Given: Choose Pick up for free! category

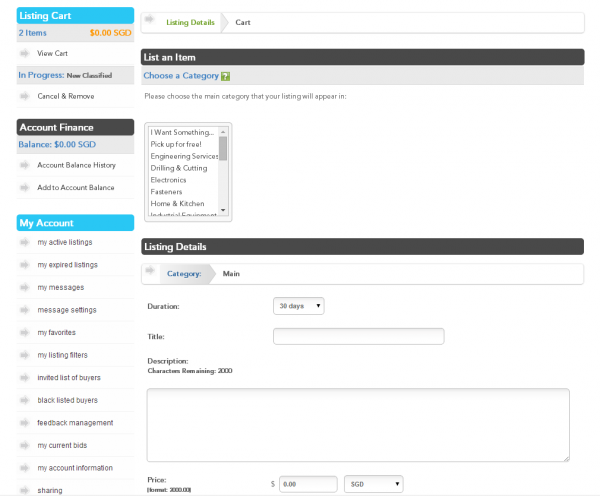Looking at the screenshot, I should tap(176, 144).
